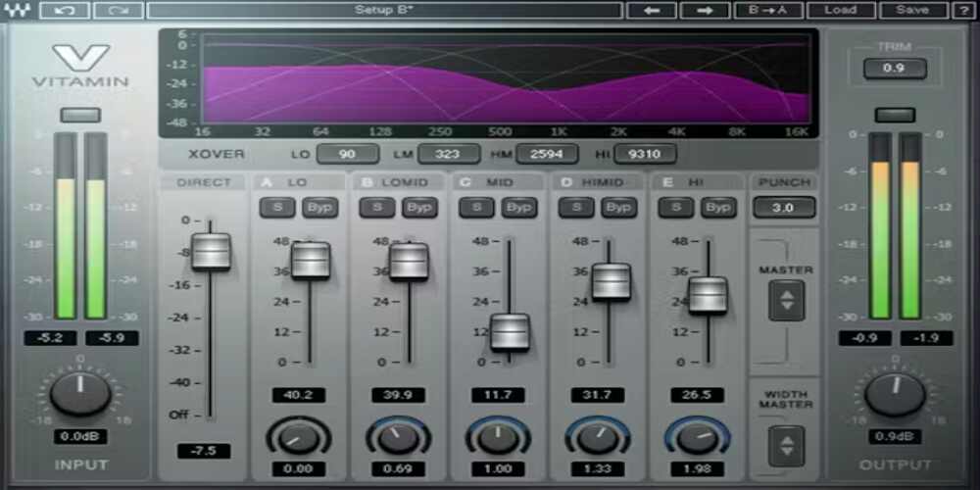Screen dimensions: 980x490
Task: Open help with question mark icon
Action: [964, 10]
